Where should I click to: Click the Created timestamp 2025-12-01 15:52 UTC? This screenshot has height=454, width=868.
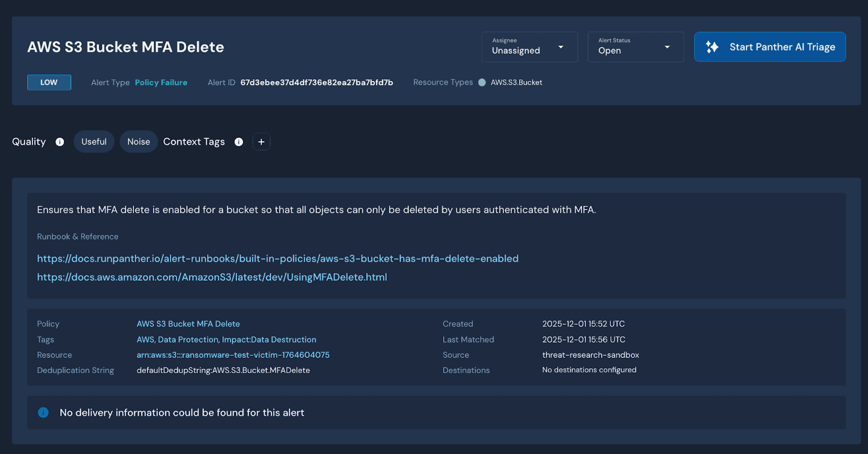584,324
